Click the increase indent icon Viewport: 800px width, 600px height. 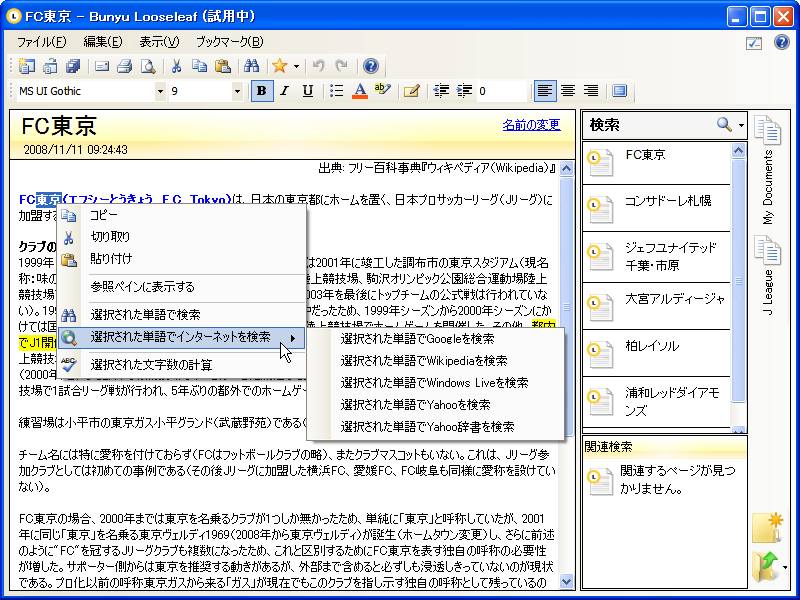464,91
